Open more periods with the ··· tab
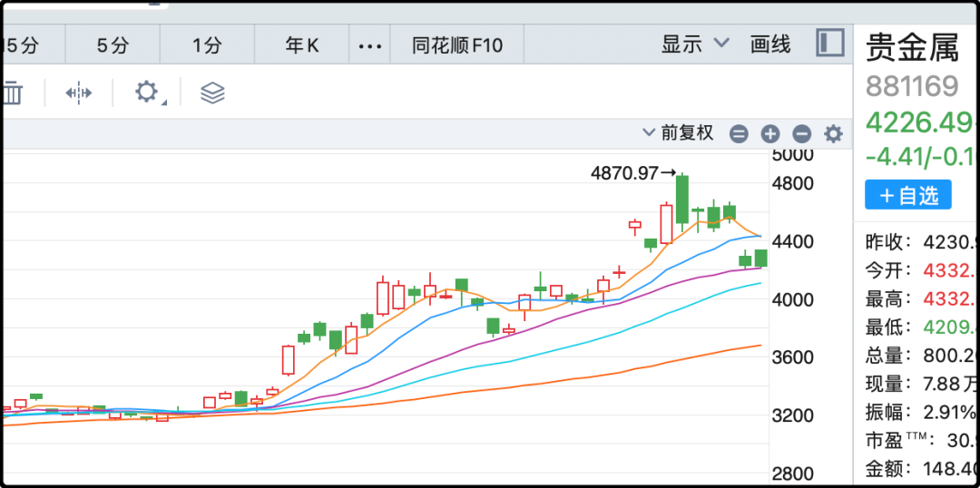Image resolution: width=980 pixels, height=488 pixels. [369, 45]
